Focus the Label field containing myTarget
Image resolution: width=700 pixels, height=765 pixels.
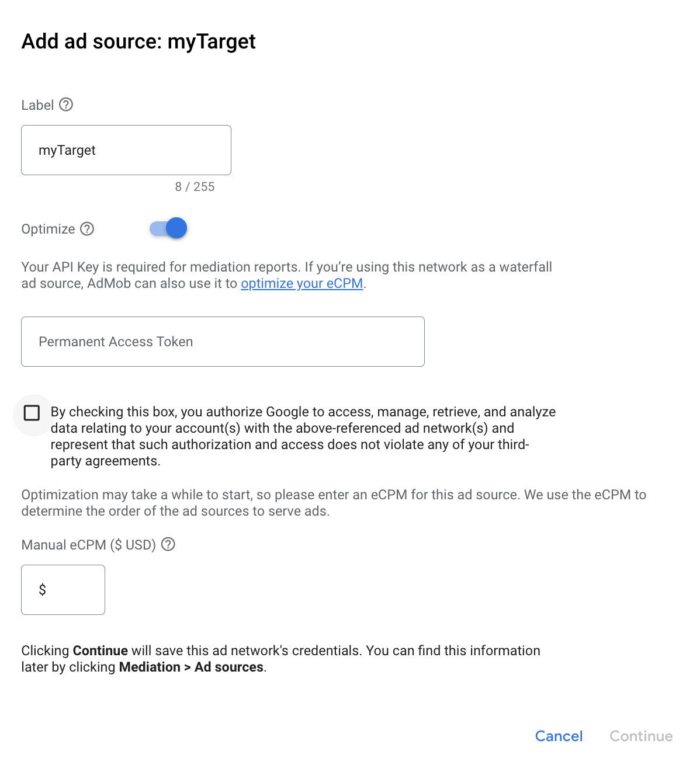[x=126, y=150]
